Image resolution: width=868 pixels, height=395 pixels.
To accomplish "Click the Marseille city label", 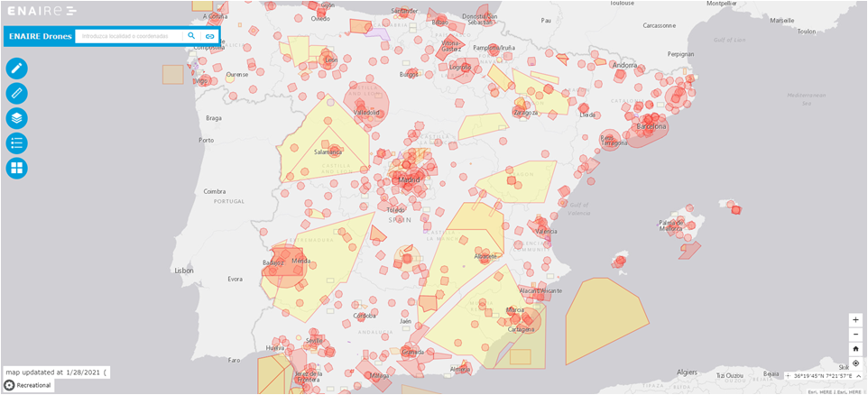I will coord(782,20).
